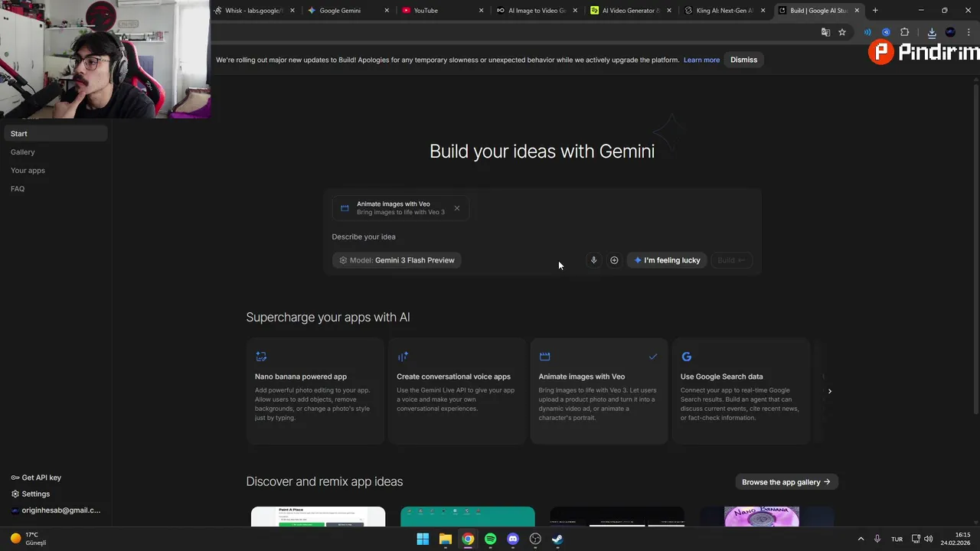This screenshot has width=980, height=551.
Task: Click the I'm feeling lucky button
Action: tap(667, 260)
